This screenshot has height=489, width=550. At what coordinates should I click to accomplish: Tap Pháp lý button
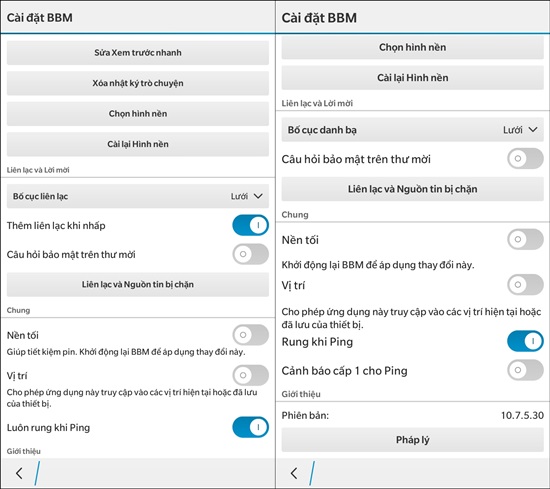[412, 440]
